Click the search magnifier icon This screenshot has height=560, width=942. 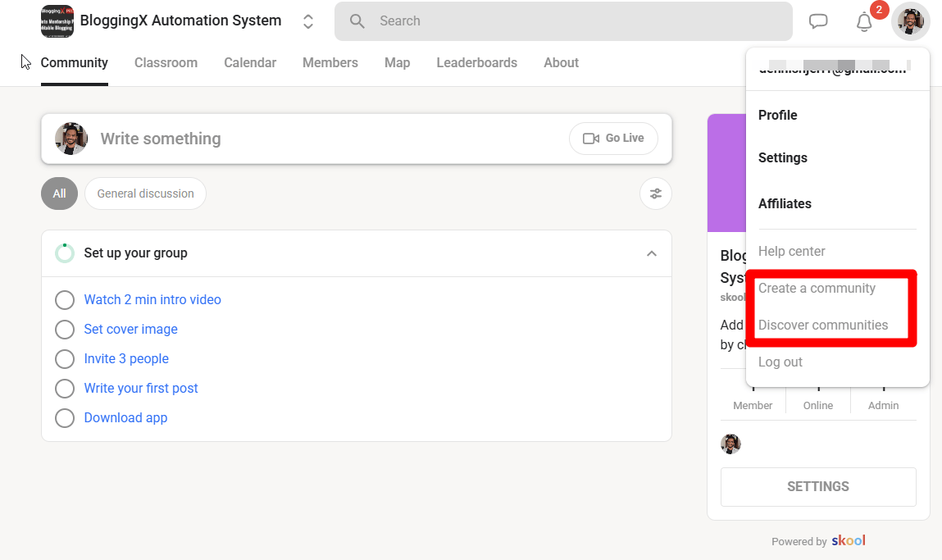[357, 21]
